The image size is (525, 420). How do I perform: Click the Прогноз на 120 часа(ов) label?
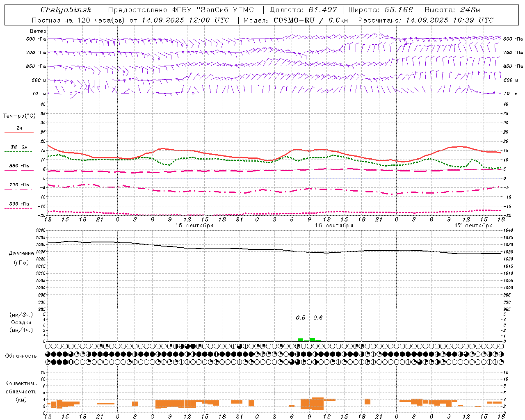click(79, 20)
